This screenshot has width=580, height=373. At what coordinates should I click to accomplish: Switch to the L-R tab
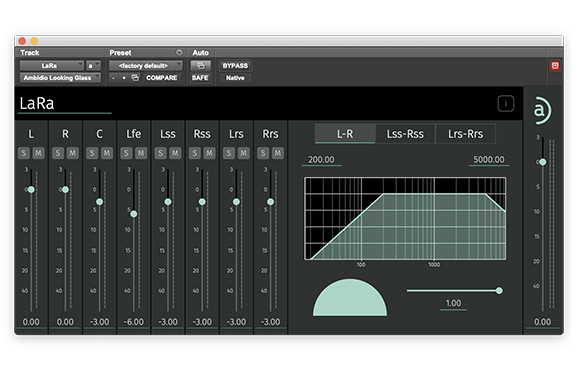[x=345, y=134]
